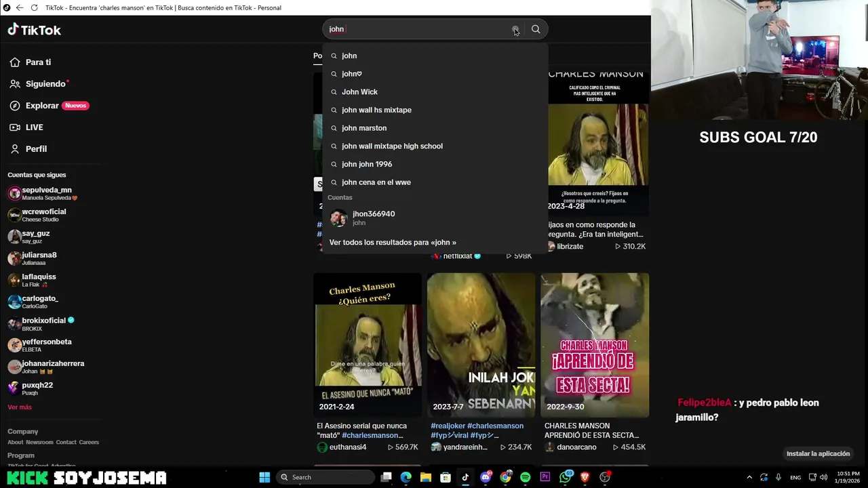The height and width of the screenshot is (488, 868).
Task: Click Instalar la aplicación button
Action: tap(818, 454)
